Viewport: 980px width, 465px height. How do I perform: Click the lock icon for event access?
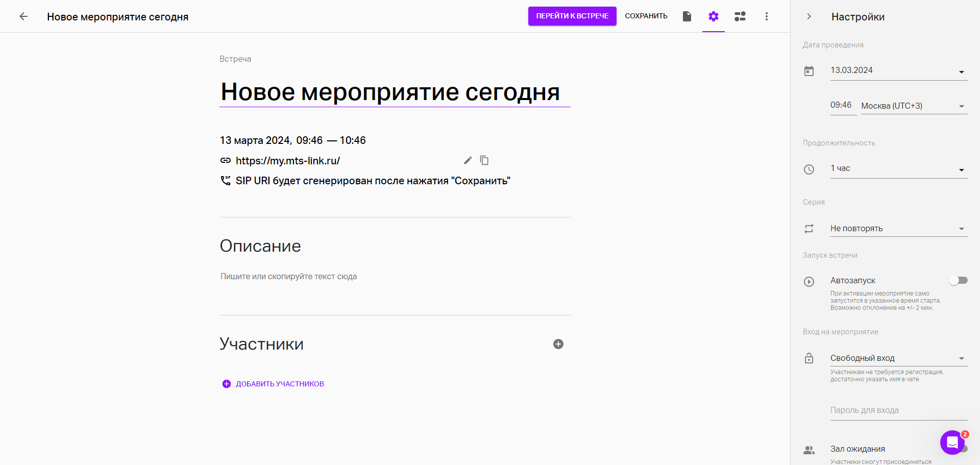[x=809, y=358]
